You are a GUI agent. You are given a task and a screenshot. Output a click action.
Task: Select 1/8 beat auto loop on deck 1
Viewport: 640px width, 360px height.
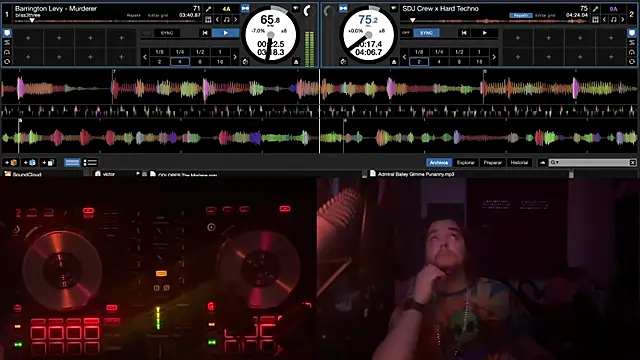click(x=160, y=52)
